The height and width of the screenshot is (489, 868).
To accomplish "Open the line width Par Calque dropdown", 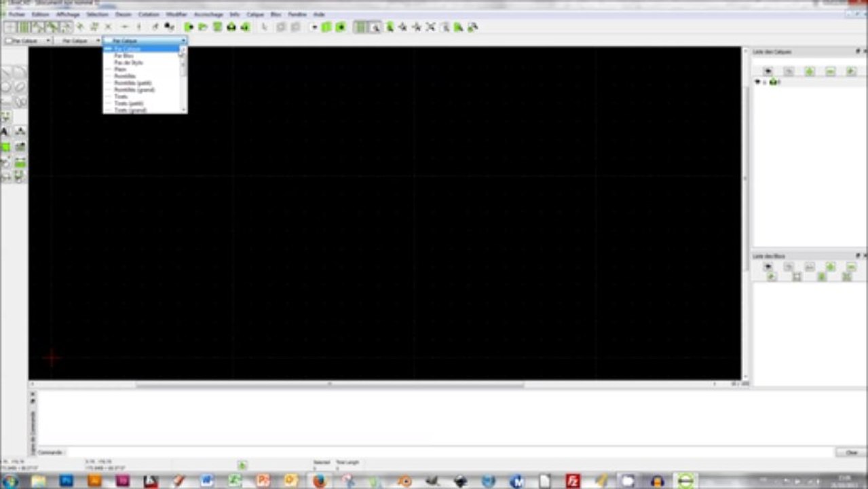I will click(x=79, y=41).
